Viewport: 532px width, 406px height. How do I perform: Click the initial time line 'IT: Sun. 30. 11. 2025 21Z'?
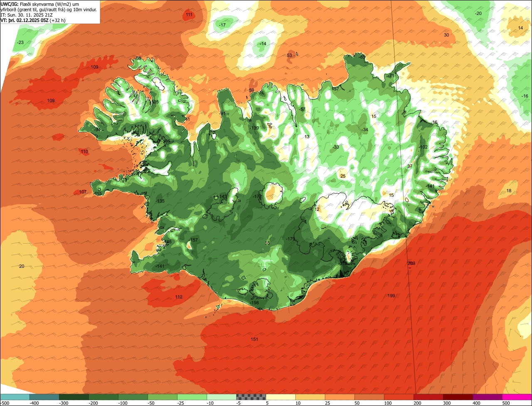[x=27, y=15]
